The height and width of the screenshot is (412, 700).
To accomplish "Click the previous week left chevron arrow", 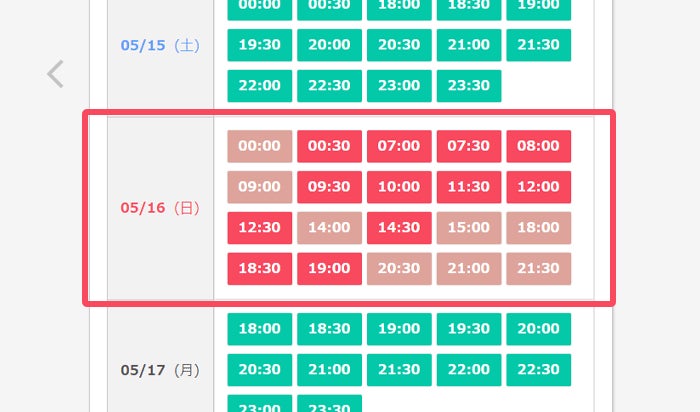I will pyautogui.click(x=56, y=74).
